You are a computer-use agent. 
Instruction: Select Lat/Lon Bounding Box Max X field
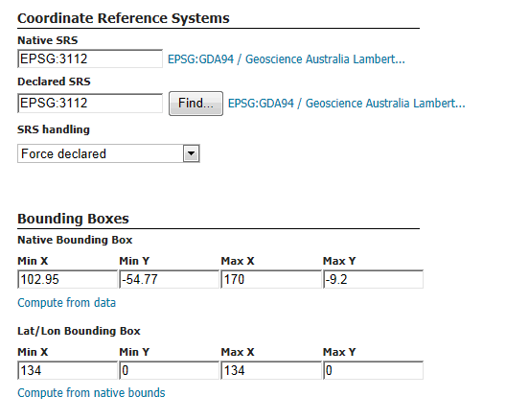coord(271,370)
